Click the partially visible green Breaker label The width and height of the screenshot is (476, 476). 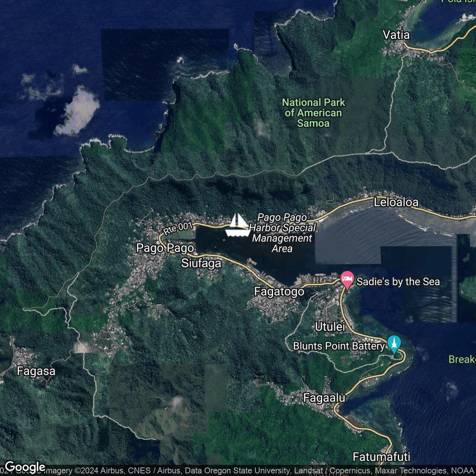point(462,359)
